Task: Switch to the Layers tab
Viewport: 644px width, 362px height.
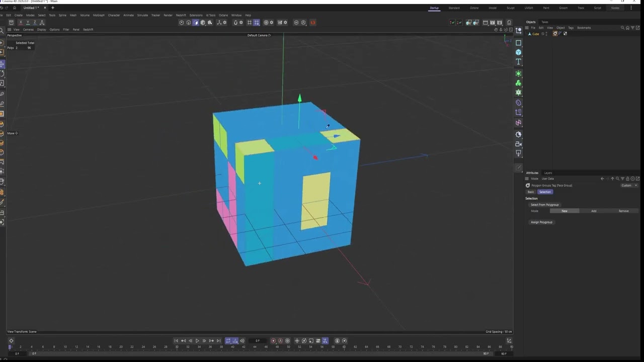Action: click(548, 173)
